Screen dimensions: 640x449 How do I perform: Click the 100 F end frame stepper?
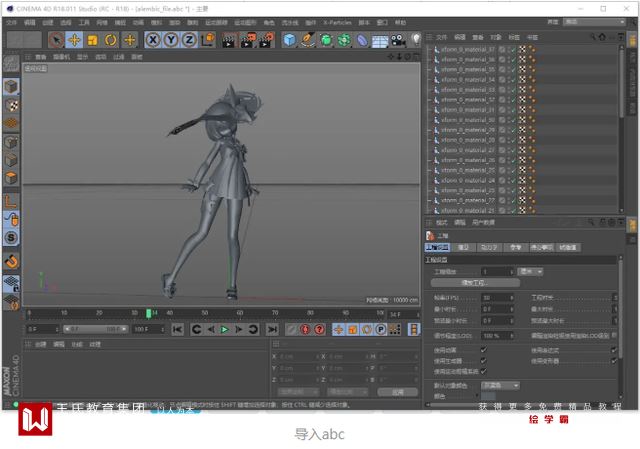(x=162, y=329)
